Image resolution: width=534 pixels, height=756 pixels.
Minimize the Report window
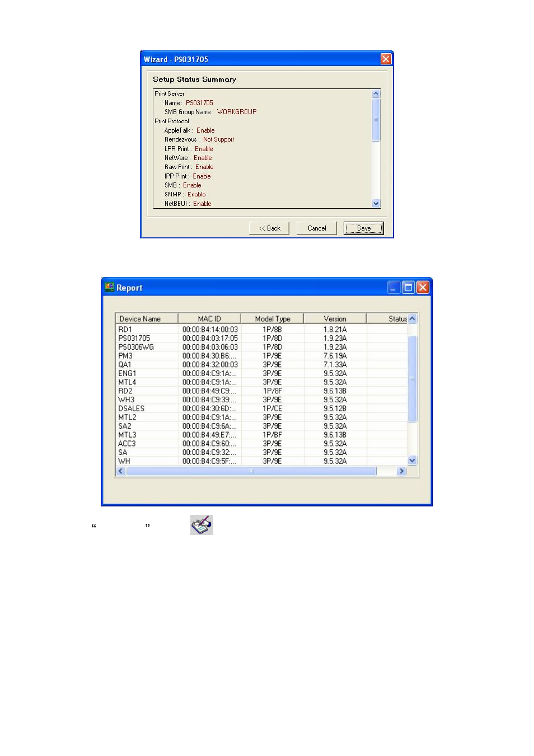(394, 288)
